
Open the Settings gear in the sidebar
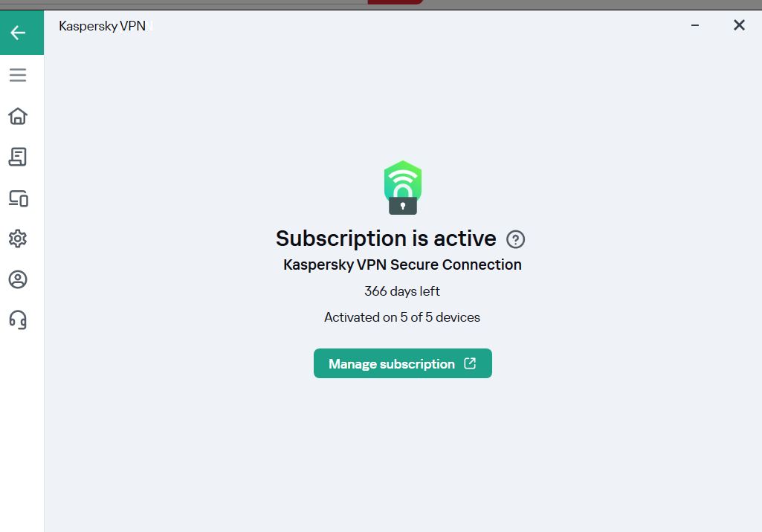pyautogui.click(x=18, y=239)
